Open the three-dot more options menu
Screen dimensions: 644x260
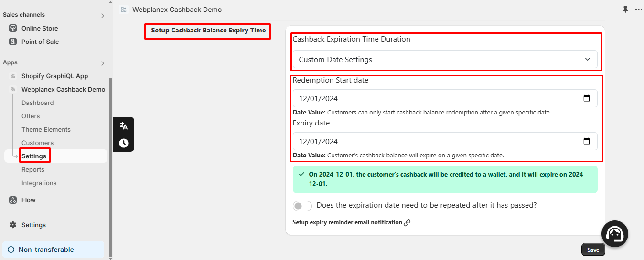coord(638,10)
